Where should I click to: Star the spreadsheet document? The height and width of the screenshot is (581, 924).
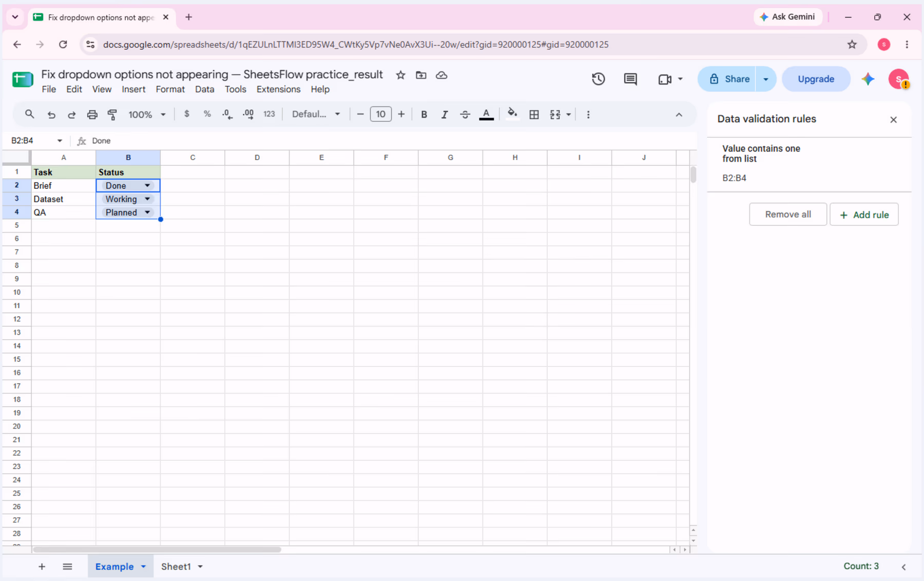point(400,75)
